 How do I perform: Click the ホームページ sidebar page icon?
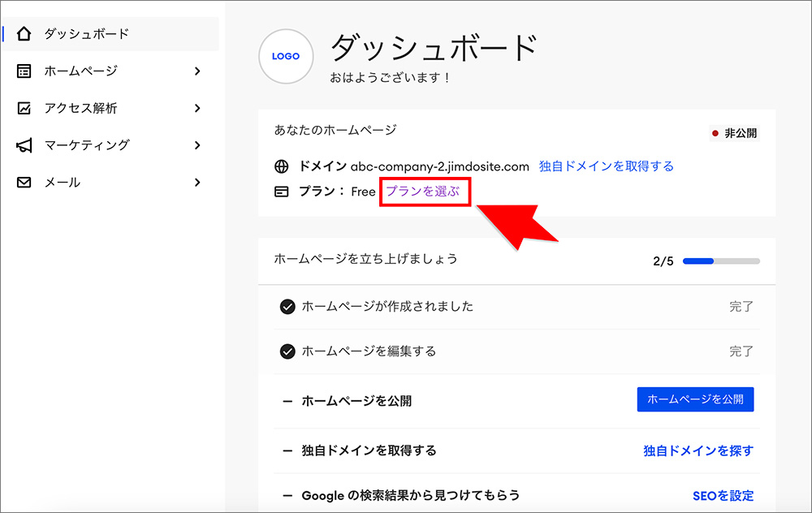pyautogui.click(x=24, y=71)
